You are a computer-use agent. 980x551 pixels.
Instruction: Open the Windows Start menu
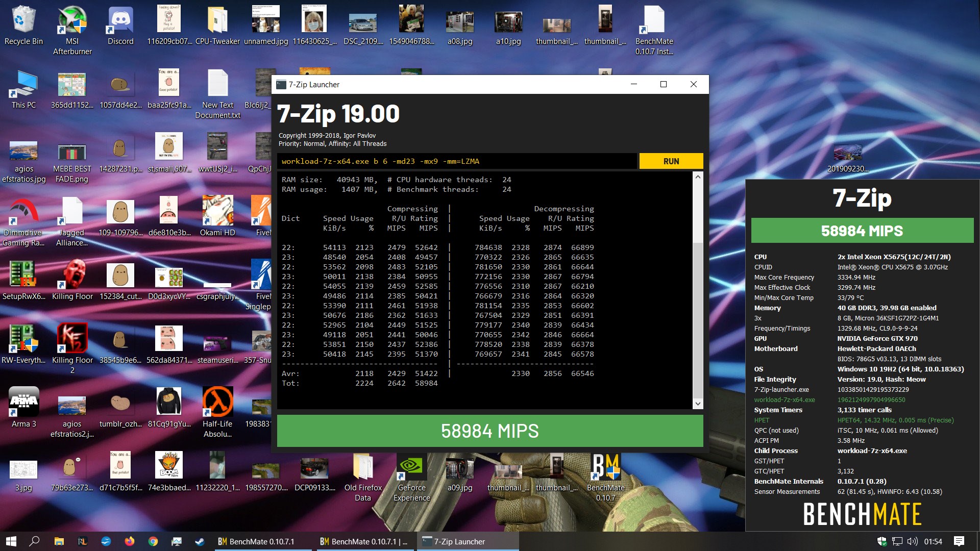pyautogui.click(x=11, y=541)
